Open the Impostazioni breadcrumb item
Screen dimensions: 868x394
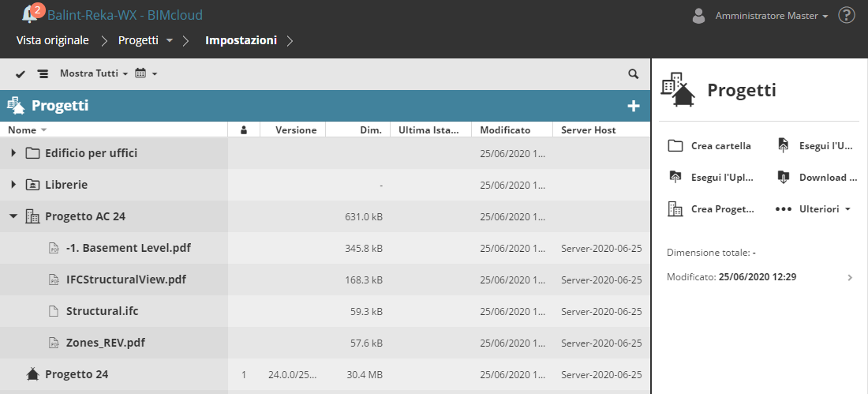pyautogui.click(x=241, y=39)
